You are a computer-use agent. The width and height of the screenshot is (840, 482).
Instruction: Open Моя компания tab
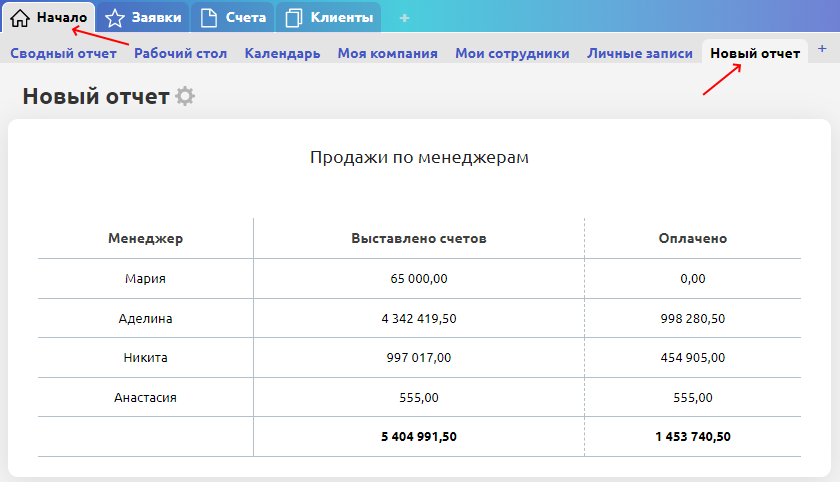[387, 53]
